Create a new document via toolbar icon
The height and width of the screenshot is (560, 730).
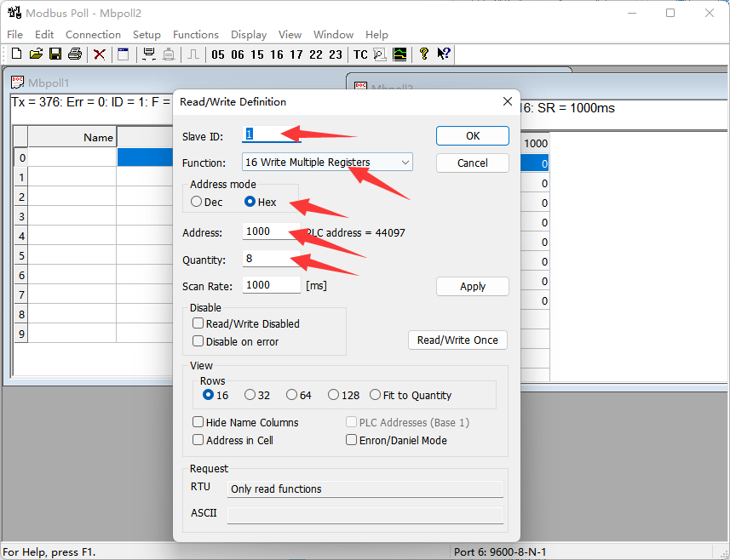(16, 54)
